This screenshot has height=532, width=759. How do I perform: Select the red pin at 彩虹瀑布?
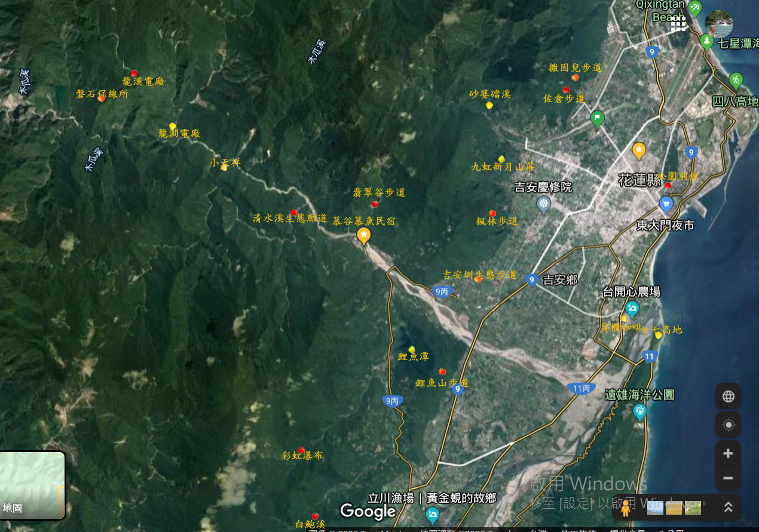click(x=301, y=450)
